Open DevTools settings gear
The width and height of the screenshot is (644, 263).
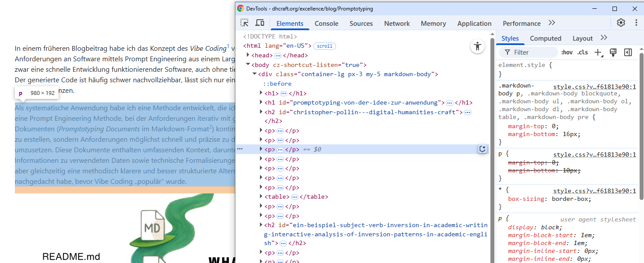(x=621, y=23)
